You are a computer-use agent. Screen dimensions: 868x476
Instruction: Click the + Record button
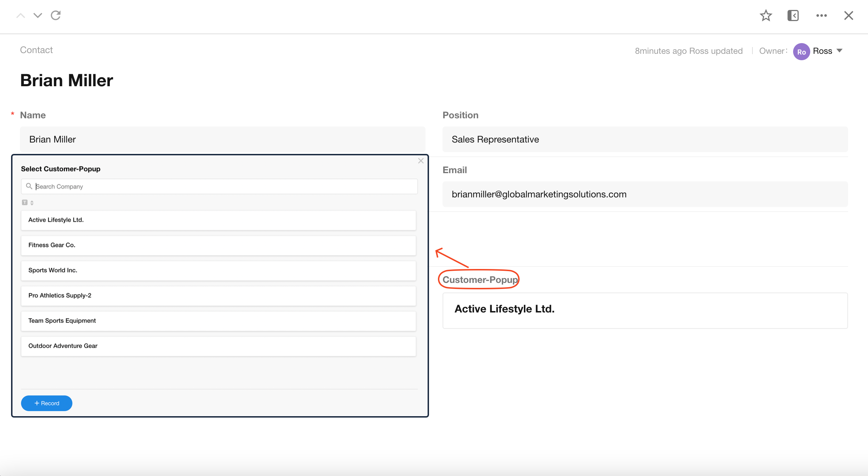pyautogui.click(x=47, y=403)
